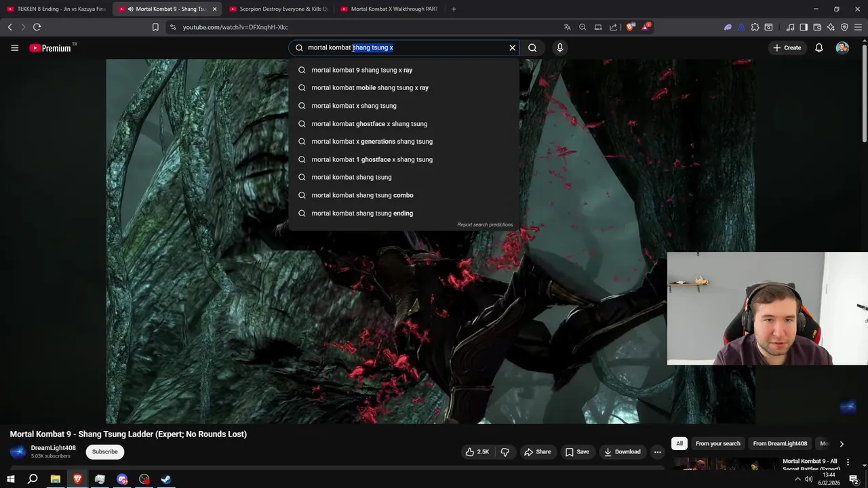The image size is (868, 488).
Task: Open the extensions puzzle icon
Action: point(755,27)
